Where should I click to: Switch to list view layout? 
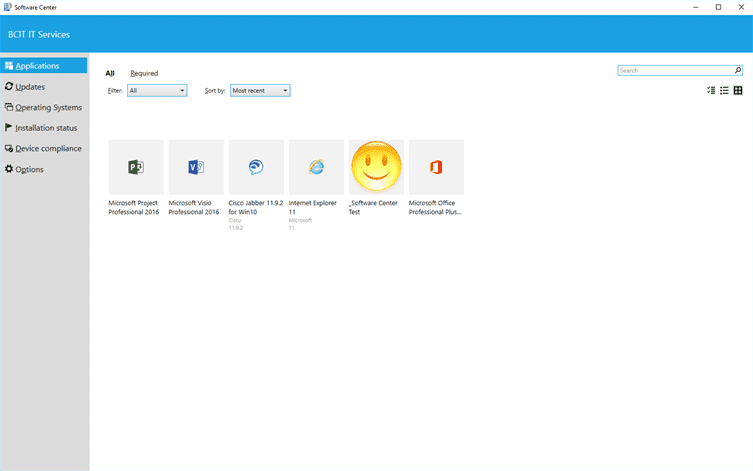pyautogui.click(x=724, y=91)
